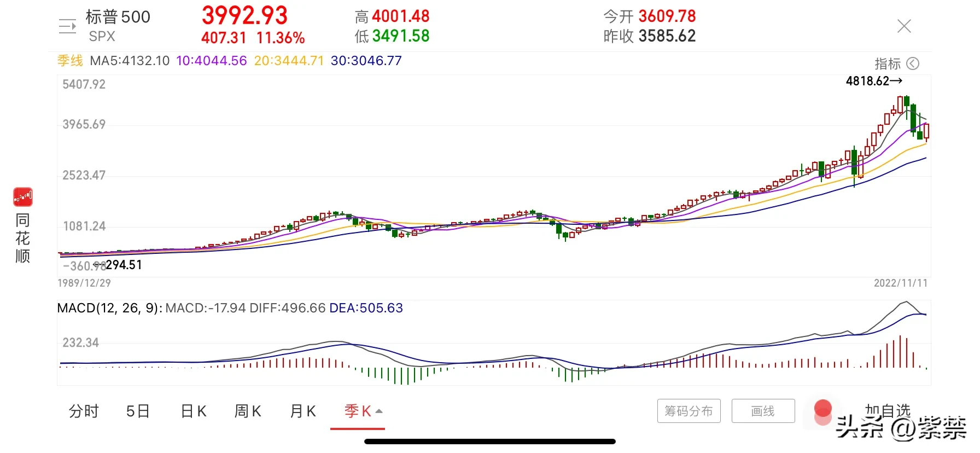The image size is (980, 453).
Task: Tap the 3965.69 price axis label
Action: (x=84, y=124)
